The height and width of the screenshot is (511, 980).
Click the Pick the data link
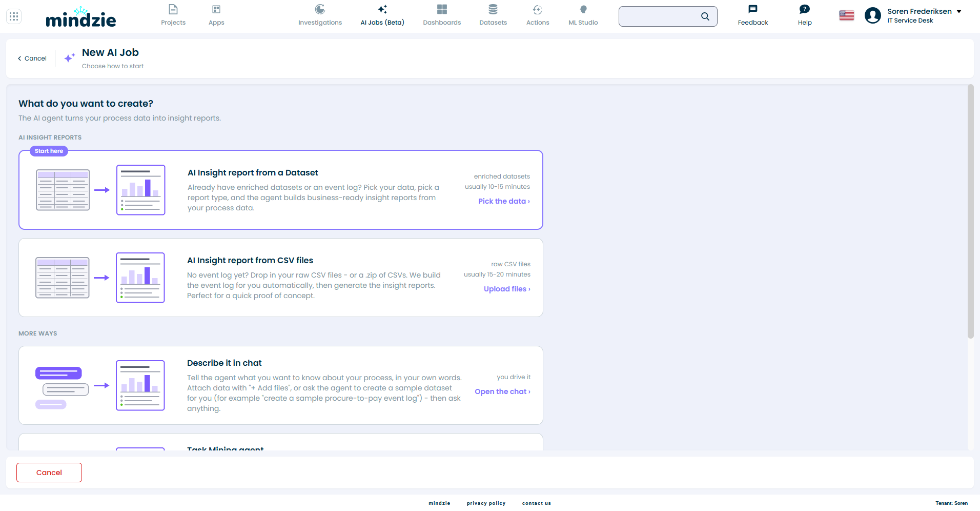pyautogui.click(x=504, y=201)
